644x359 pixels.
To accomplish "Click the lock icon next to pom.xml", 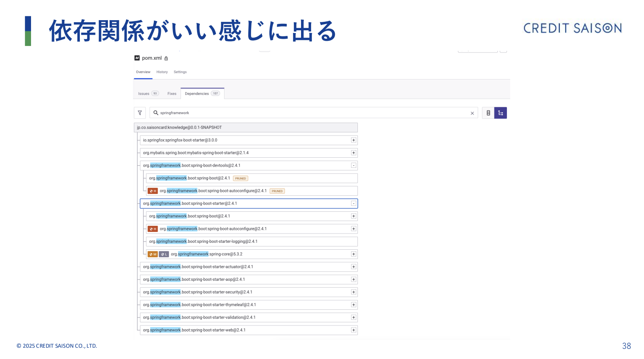I will [x=166, y=58].
